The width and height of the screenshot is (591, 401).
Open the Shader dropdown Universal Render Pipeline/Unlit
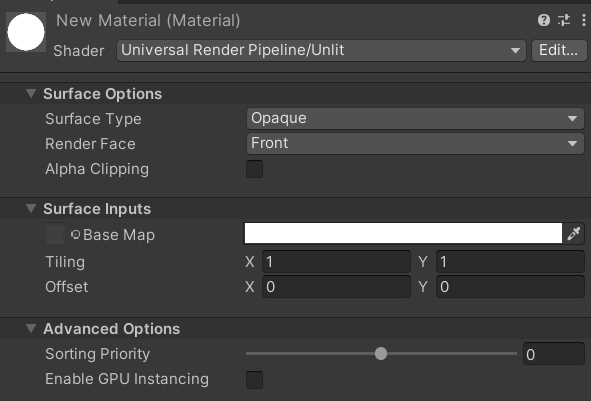[321, 51]
